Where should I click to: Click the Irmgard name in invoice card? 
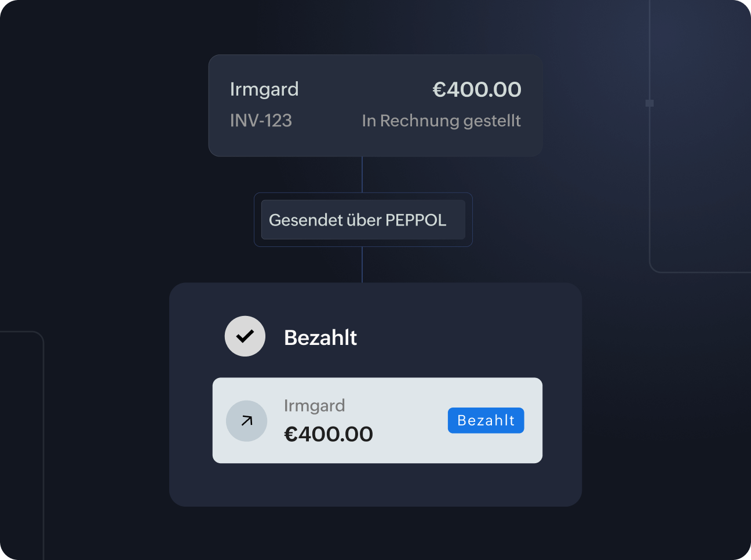point(264,89)
